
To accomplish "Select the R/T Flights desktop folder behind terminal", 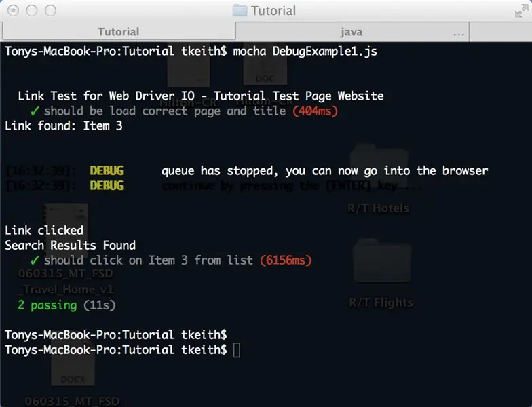I will coord(381,273).
